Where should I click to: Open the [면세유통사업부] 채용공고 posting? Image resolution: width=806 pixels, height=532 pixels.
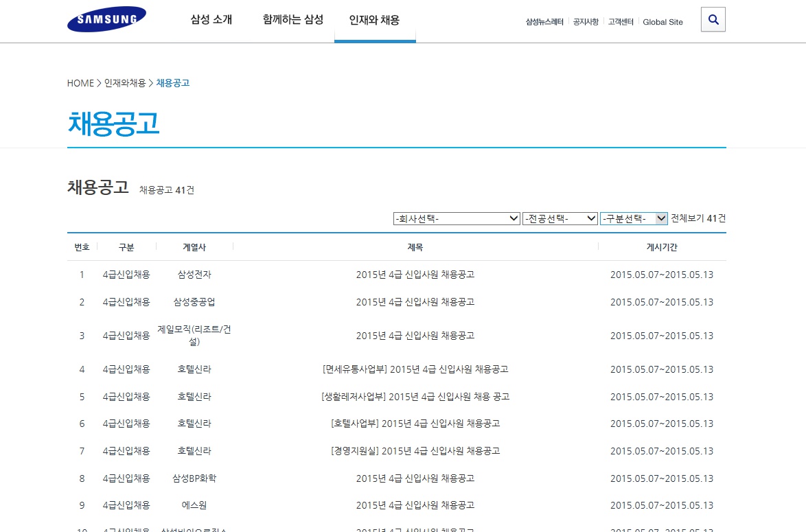point(415,369)
